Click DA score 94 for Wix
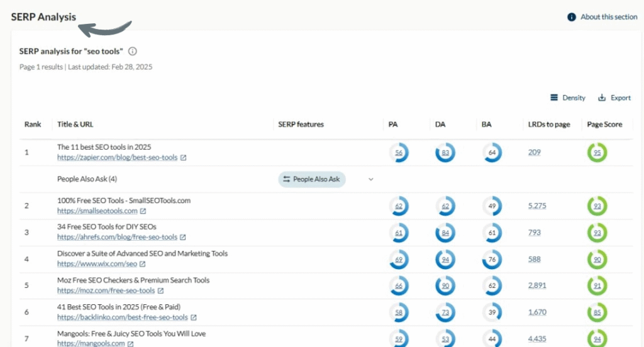 pos(445,260)
